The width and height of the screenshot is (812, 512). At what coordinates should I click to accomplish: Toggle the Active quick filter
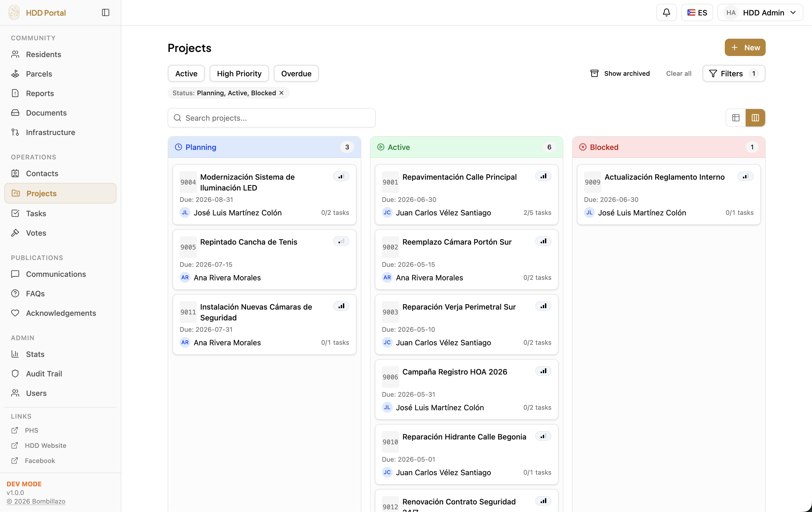pyautogui.click(x=186, y=73)
